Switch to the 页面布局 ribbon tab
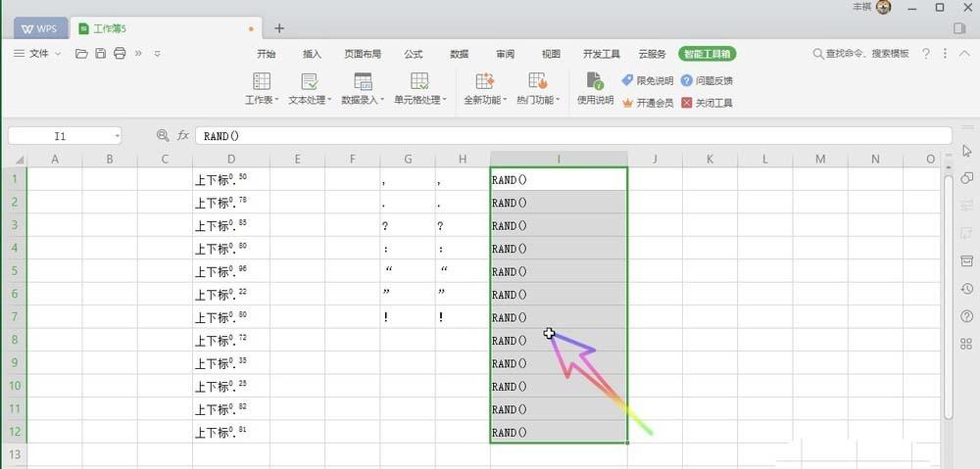 tap(363, 54)
